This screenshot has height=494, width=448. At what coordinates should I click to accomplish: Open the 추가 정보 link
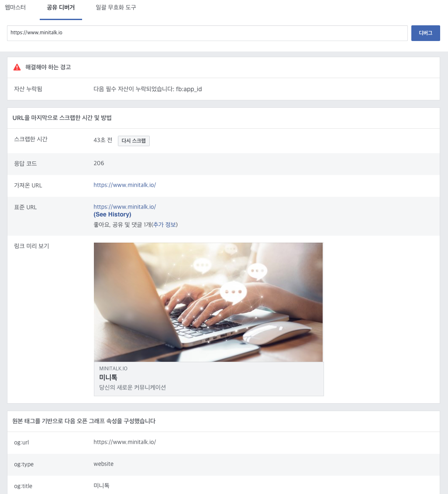tap(164, 225)
